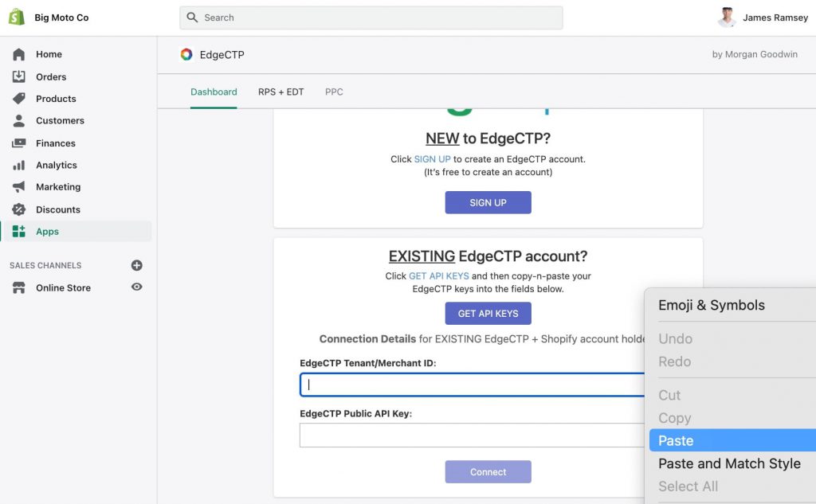This screenshot has width=816, height=504.
Task: Click the 'NEW to EdgeCTP?' heading
Action: tap(488, 139)
